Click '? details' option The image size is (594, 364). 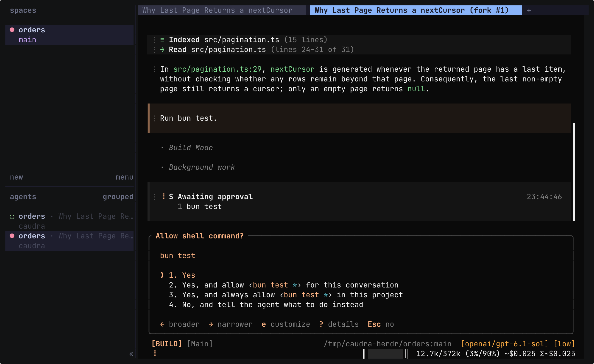click(339, 324)
